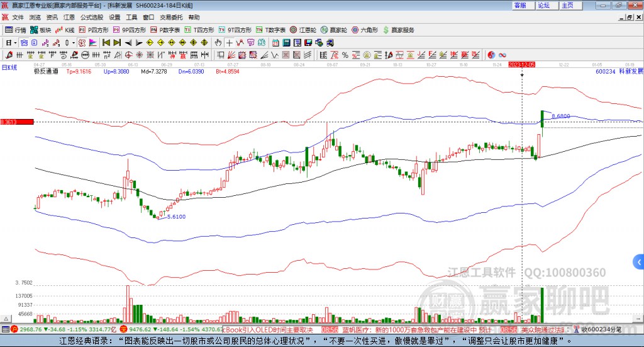This screenshot has width=644, height=347.
Task: Click the 日K线 chart label
Action: (x=9, y=67)
